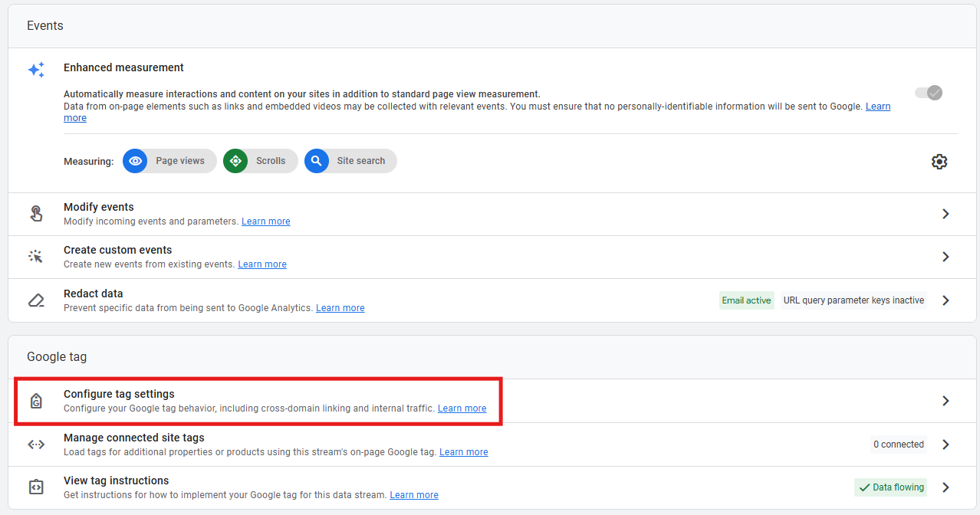Viewport: 980px width, 515px height.
Task: Open the Redact data row
Action: click(x=492, y=300)
